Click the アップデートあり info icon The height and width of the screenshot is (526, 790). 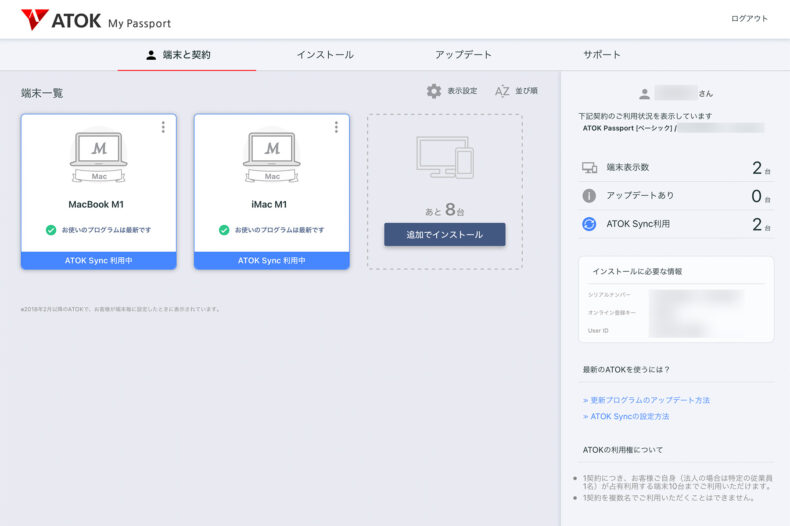tap(589, 196)
